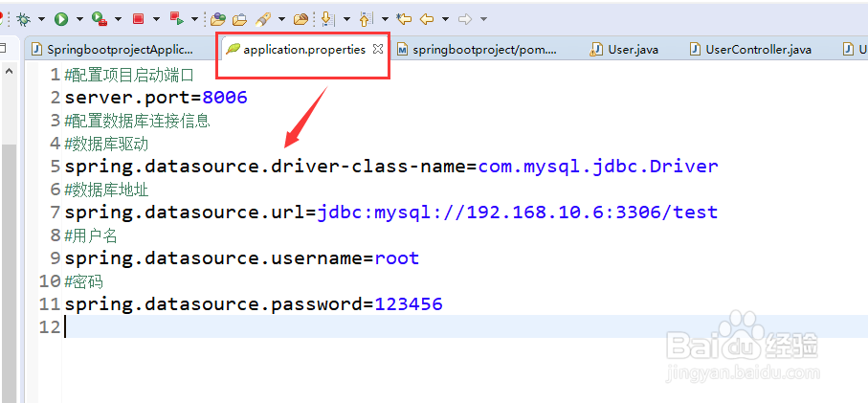Open the Back history dropdown arrow
Image resolution: width=868 pixels, height=403 pixels.
pos(445,19)
